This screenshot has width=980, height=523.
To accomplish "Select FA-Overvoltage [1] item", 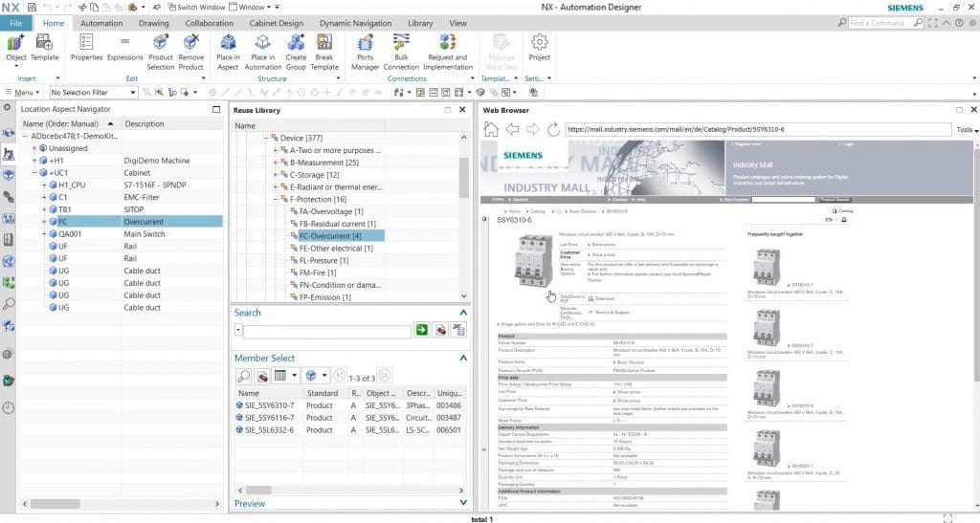I will [x=331, y=211].
